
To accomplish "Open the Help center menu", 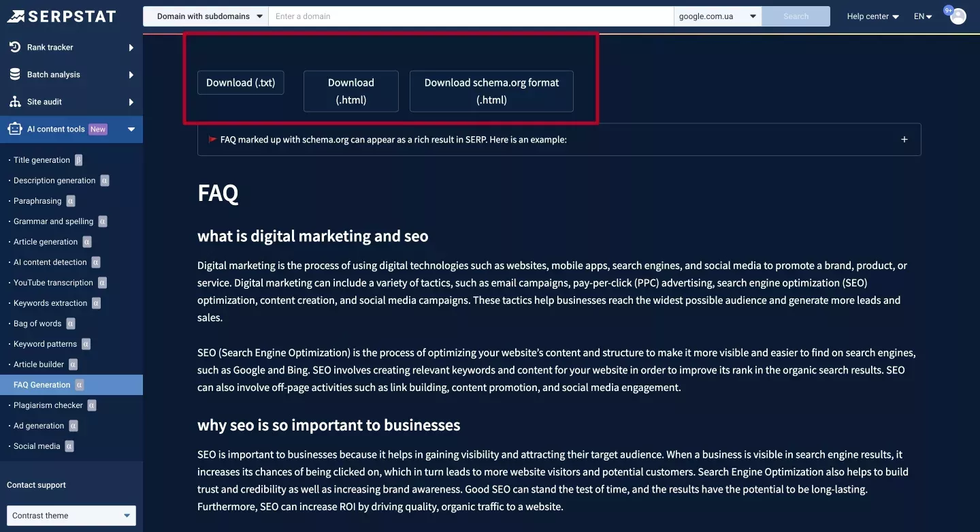I will (873, 16).
